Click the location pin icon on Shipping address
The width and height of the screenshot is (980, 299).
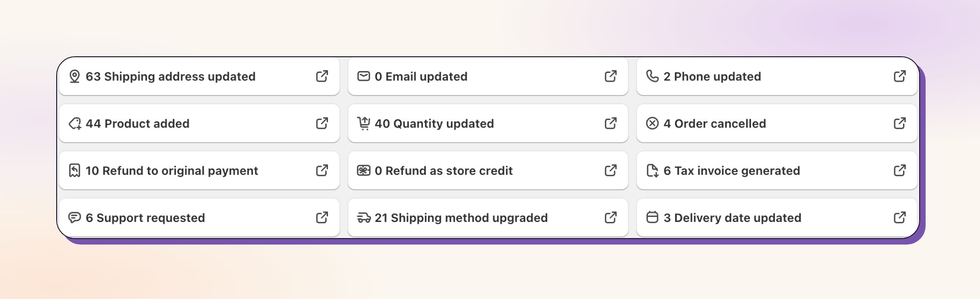(75, 77)
